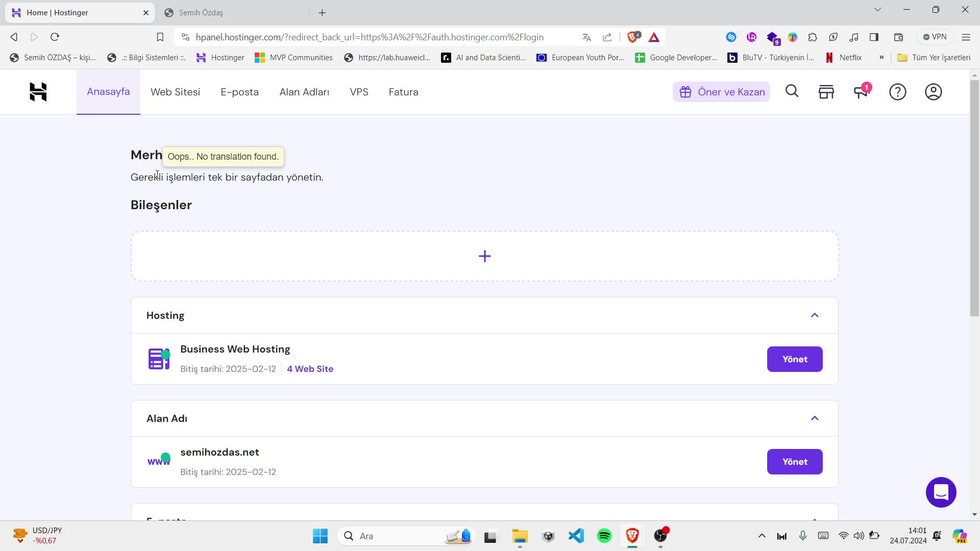Viewport: 980px width, 551px height.
Task: Open the live chat bubble widget
Action: [941, 492]
